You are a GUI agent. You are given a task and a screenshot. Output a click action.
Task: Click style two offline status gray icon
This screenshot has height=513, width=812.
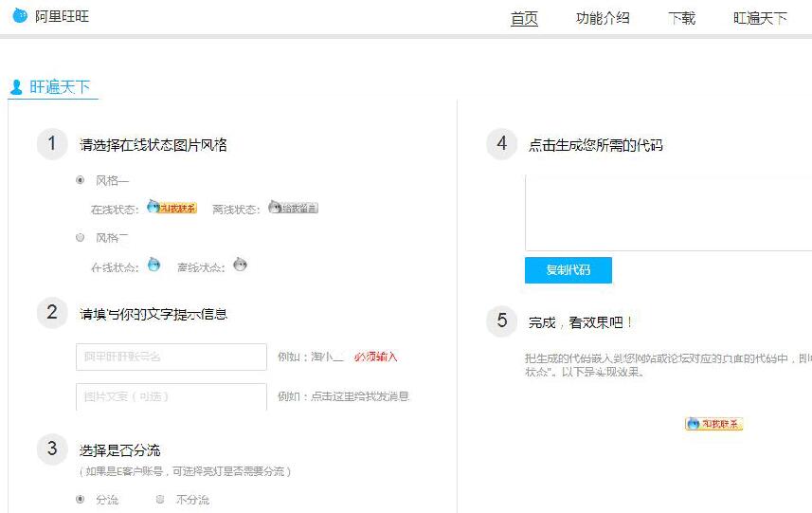point(240,265)
